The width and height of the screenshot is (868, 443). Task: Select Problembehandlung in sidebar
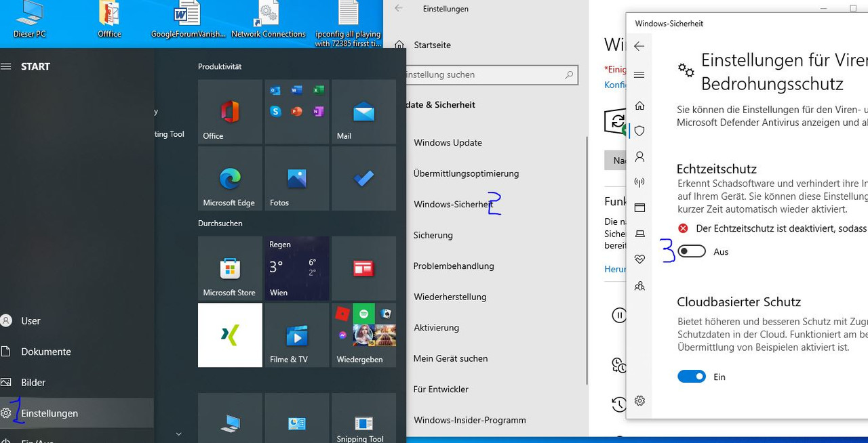(x=454, y=266)
